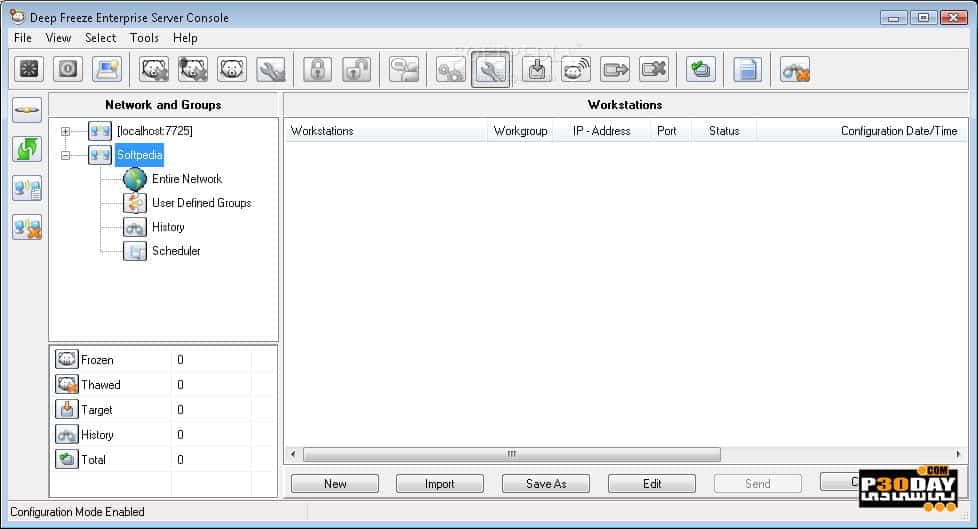
Task: Click the Frozen status bear icon
Action: (x=67, y=359)
